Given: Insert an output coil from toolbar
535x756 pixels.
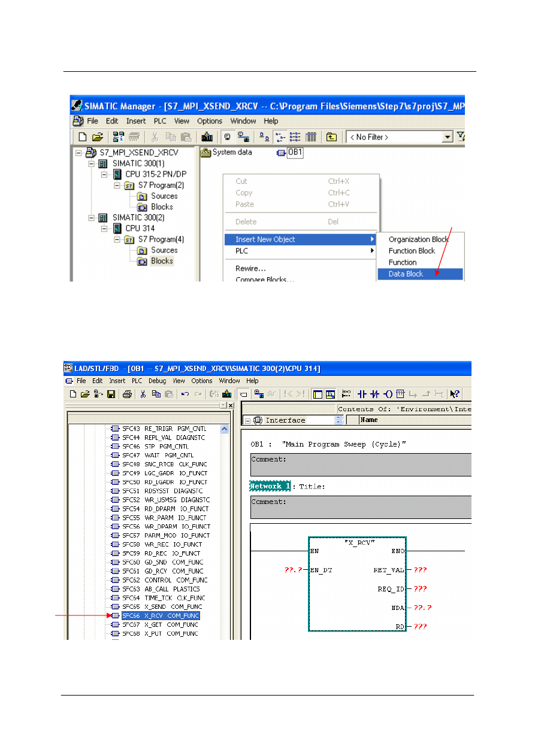Looking at the screenshot, I should pos(388,393).
